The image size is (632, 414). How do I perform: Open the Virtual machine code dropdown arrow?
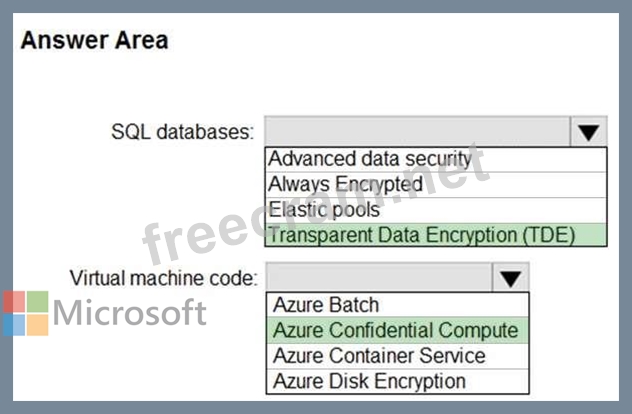pyautogui.click(x=510, y=278)
